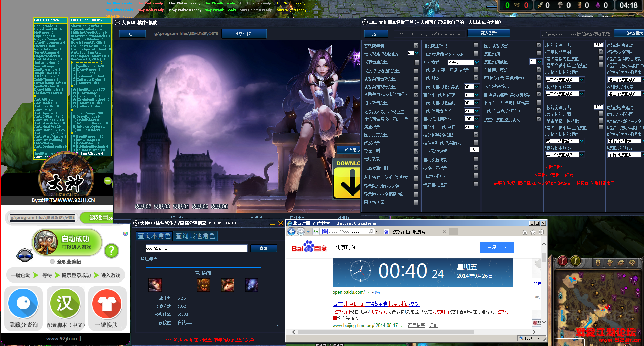Enable 技能预判 checkbox
644x346 pixels.
[539, 53]
